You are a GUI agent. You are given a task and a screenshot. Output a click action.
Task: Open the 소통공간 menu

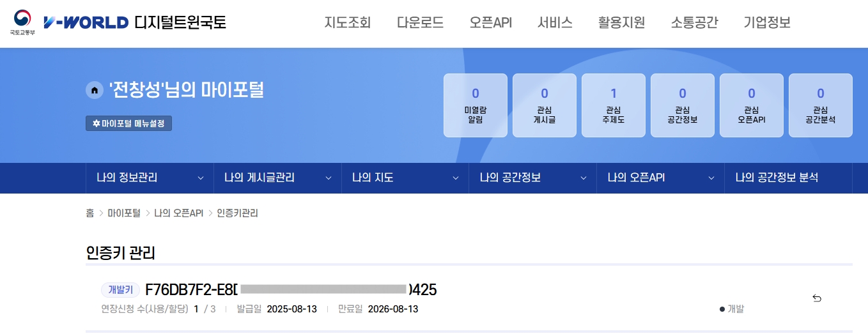(695, 23)
